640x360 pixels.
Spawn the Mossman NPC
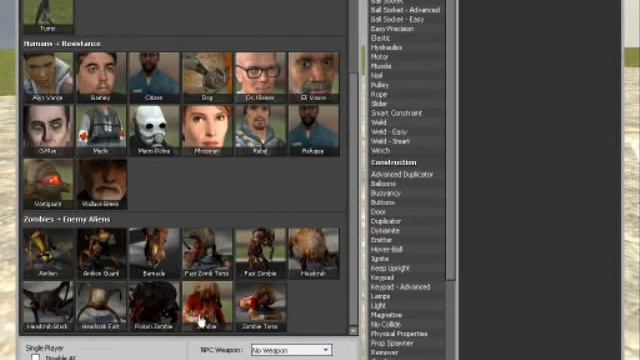[x=207, y=131]
